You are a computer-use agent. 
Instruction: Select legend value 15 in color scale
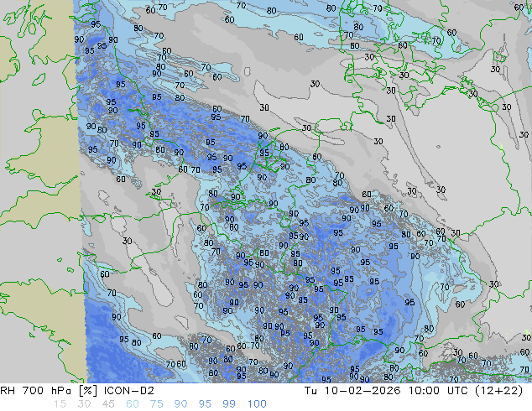60,404
